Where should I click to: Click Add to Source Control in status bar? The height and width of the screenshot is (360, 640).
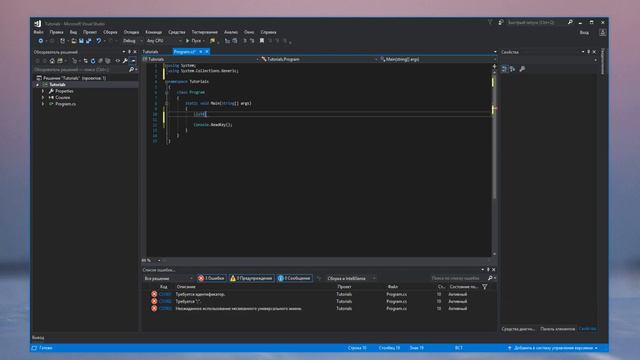[x=553, y=348]
